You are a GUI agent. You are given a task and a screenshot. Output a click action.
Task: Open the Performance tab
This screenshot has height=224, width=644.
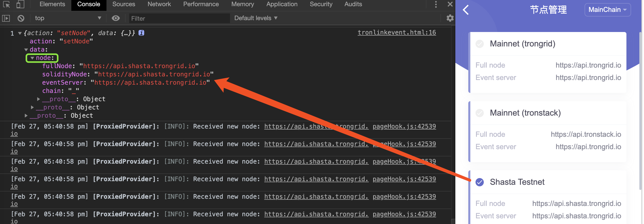[201, 4]
